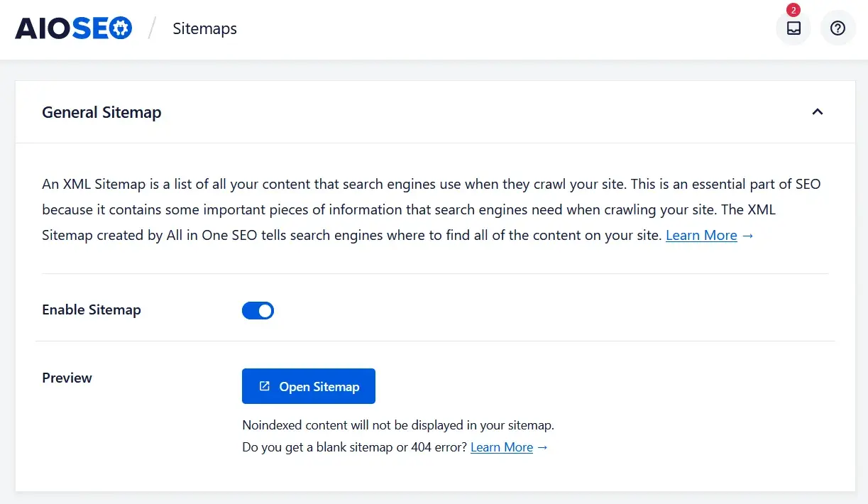The height and width of the screenshot is (504, 868).
Task: Collapse the General Sitemap section chevron
Action: click(818, 111)
